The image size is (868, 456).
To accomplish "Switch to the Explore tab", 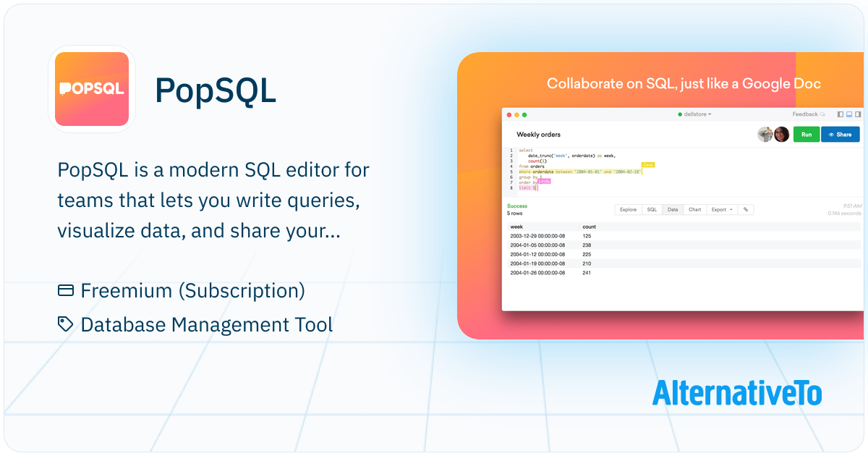I will click(x=628, y=209).
